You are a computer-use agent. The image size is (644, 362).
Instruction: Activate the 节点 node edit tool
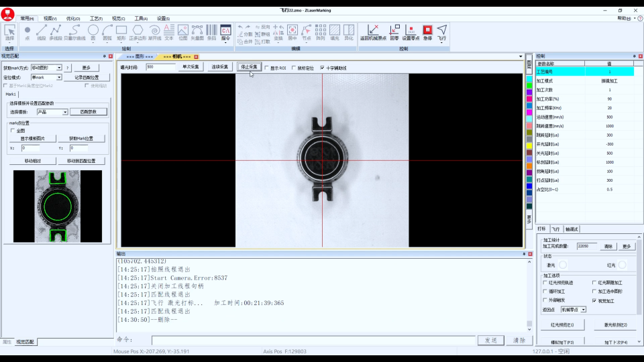[x=307, y=33]
